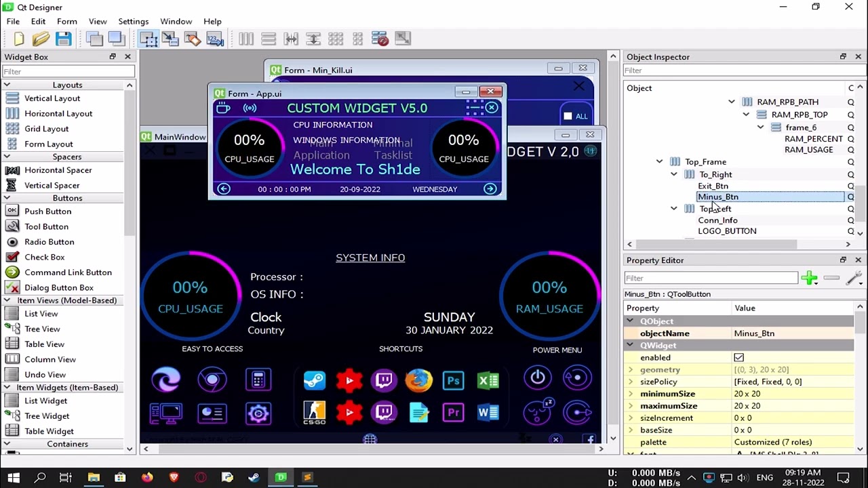Click the Bring to Front toolbar icon
868x488 pixels.
click(116, 39)
